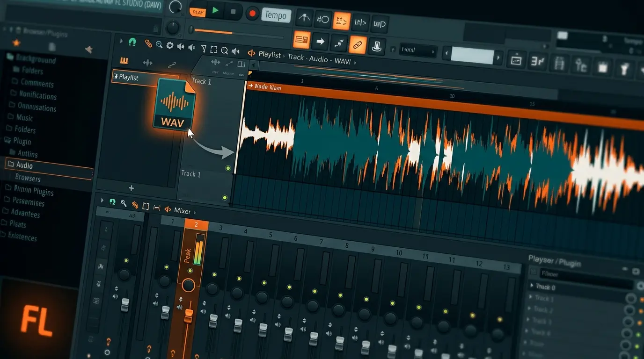
Task: Open the playlist menu arrow beside the magnet
Action: pos(122,41)
